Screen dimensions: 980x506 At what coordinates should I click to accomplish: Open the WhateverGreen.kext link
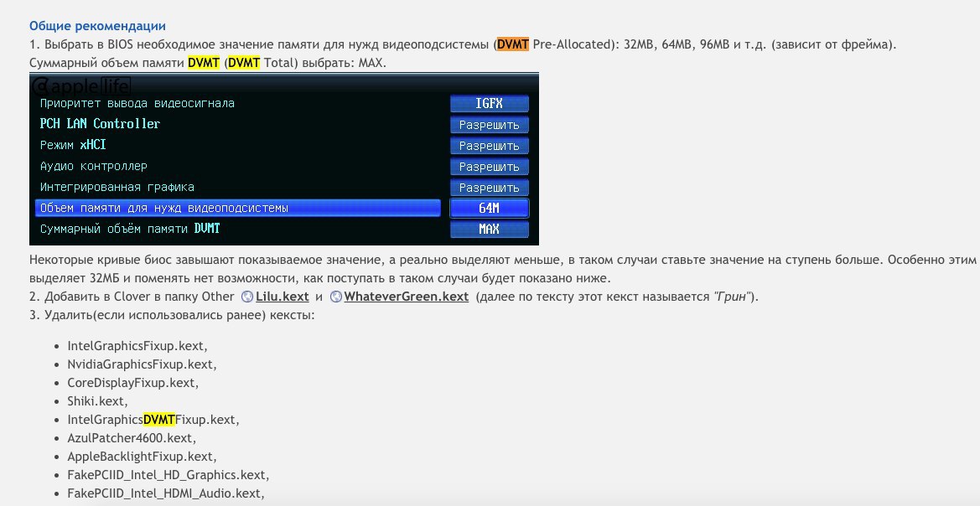click(407, 297)
